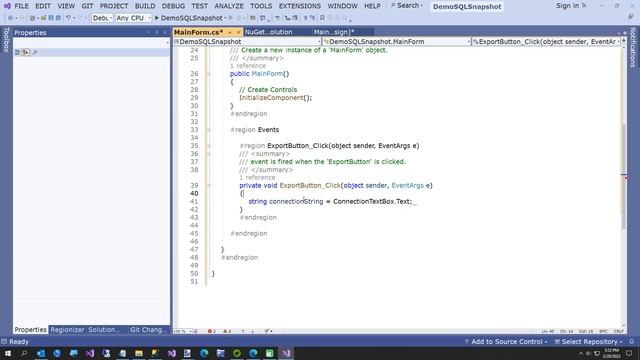Start debugging DemoSQLSnapshot with the play button
The height and width of the screenshot is (360, 640).
[x=157, y=18]
